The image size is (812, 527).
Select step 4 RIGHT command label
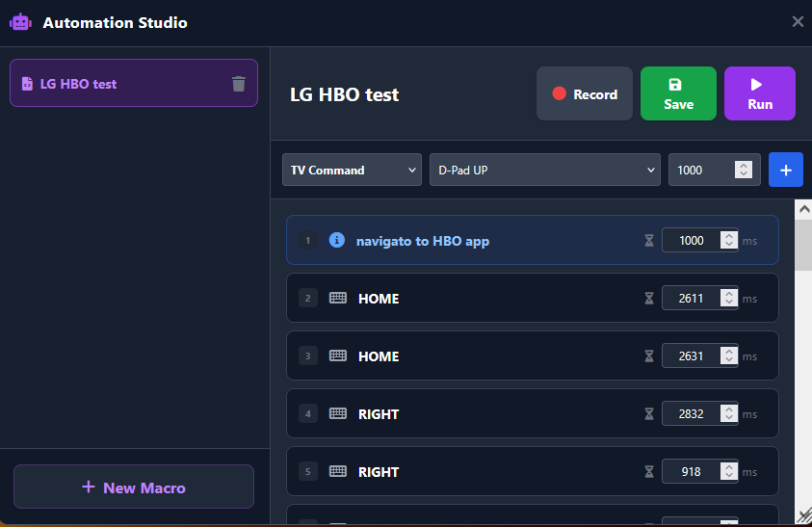(x=379, y=414)
